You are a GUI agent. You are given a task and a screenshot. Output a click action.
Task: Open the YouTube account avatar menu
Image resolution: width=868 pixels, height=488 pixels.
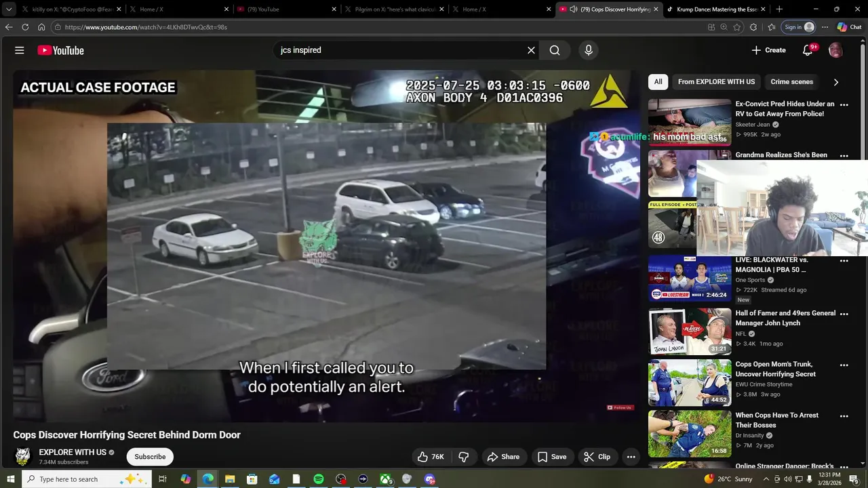coord(835,50)
